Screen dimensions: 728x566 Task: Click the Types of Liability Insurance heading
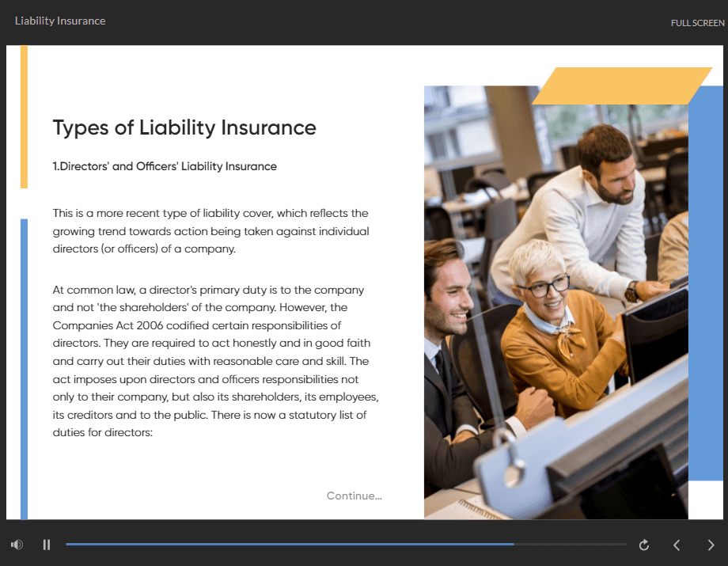pyautogui.click(x=184, y=127)
